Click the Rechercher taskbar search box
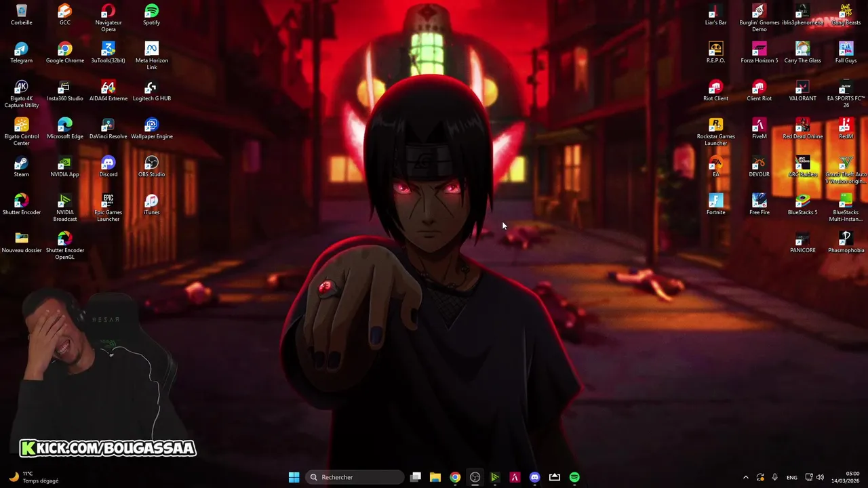Viewport: 868px width, 488px height. (x=355, y=477)
